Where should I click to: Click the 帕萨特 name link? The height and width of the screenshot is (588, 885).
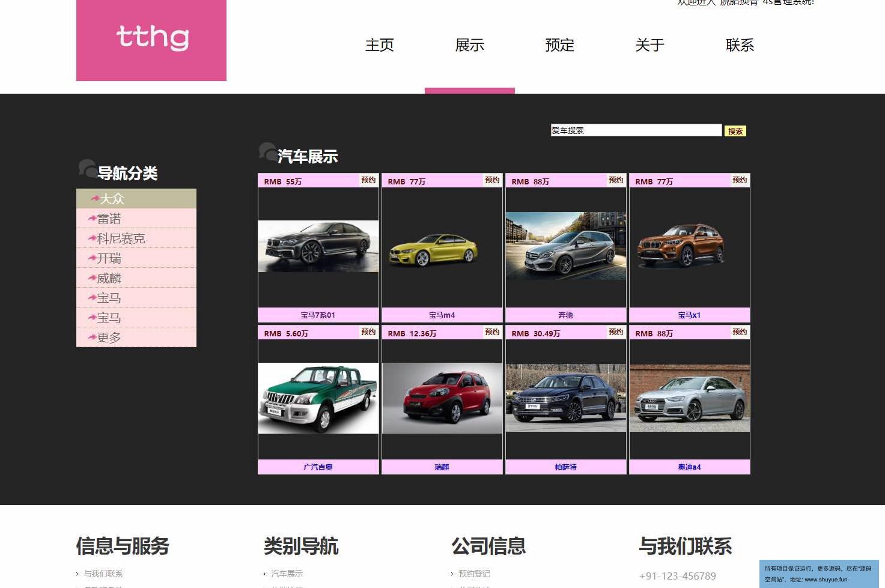pyautogui.click(x=566, y=467)
